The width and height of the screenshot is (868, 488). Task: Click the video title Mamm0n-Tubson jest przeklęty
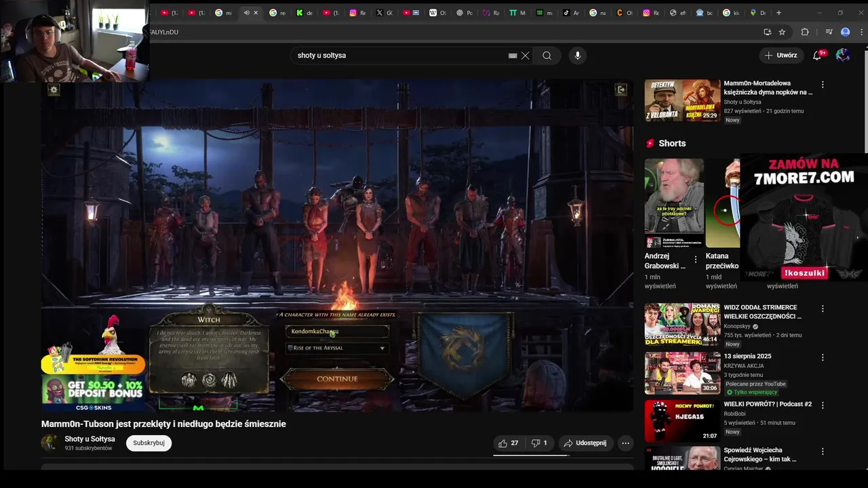coord(163,424)
